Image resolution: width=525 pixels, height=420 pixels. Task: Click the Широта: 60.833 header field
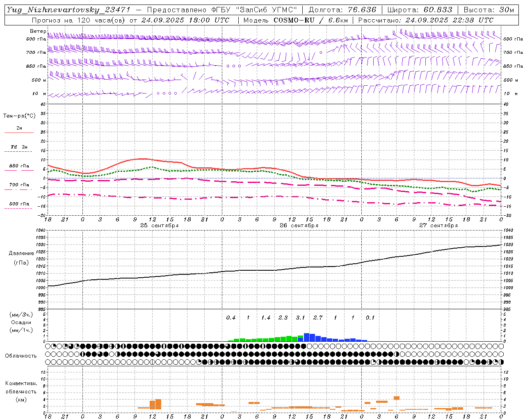tap(420, 10)
